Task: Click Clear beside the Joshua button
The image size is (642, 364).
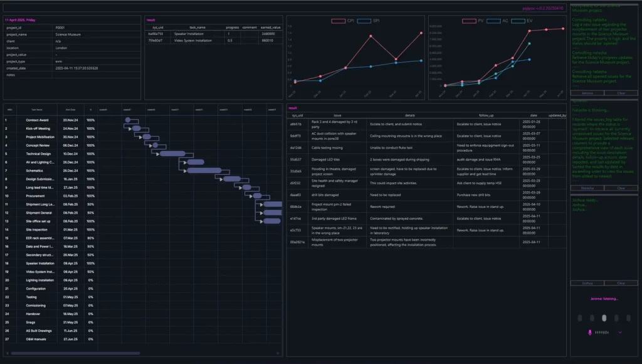Action: pyautogui.click(x=621, y=283)
